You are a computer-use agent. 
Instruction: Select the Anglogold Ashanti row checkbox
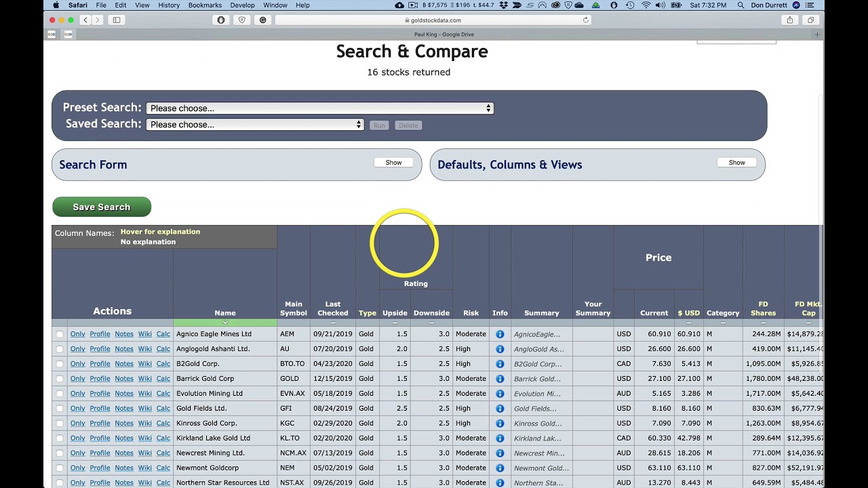pos(60,349)
